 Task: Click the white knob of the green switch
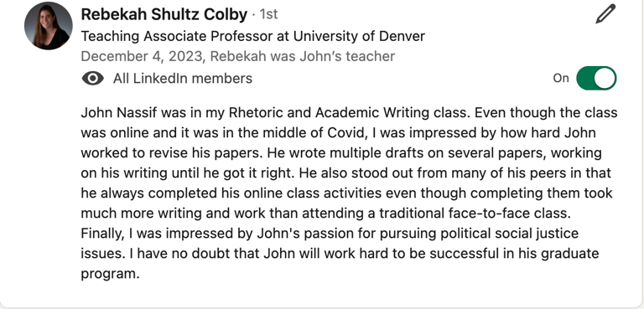pos(605,78)
